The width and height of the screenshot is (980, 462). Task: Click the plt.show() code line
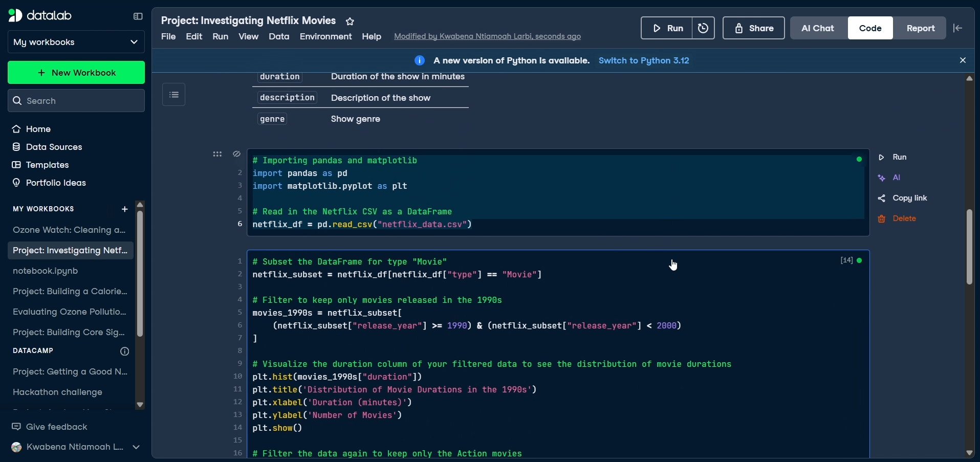tap(278, 428)
